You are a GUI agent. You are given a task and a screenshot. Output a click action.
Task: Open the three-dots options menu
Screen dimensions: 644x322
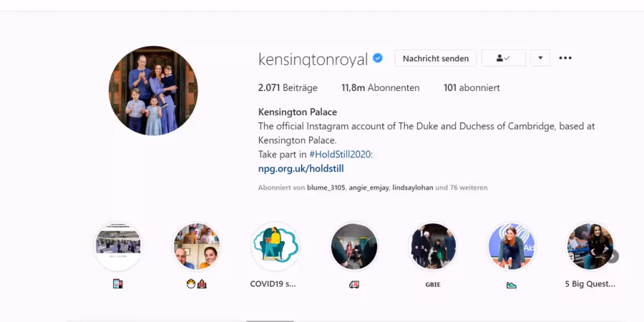pyautogui.click(x=565, y=58)
